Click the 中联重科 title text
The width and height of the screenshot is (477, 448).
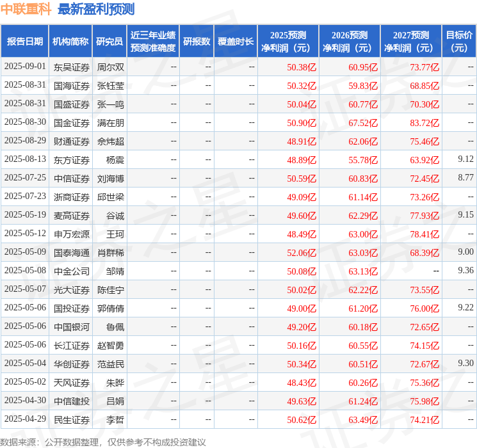coord(26,9)
